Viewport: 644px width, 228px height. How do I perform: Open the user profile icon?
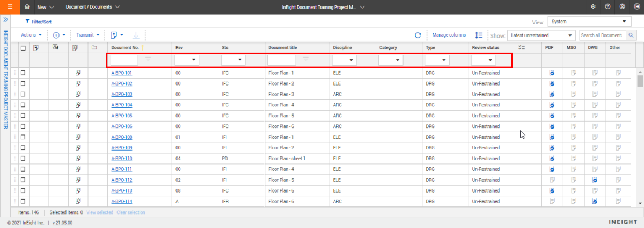[x=621, y=7]
